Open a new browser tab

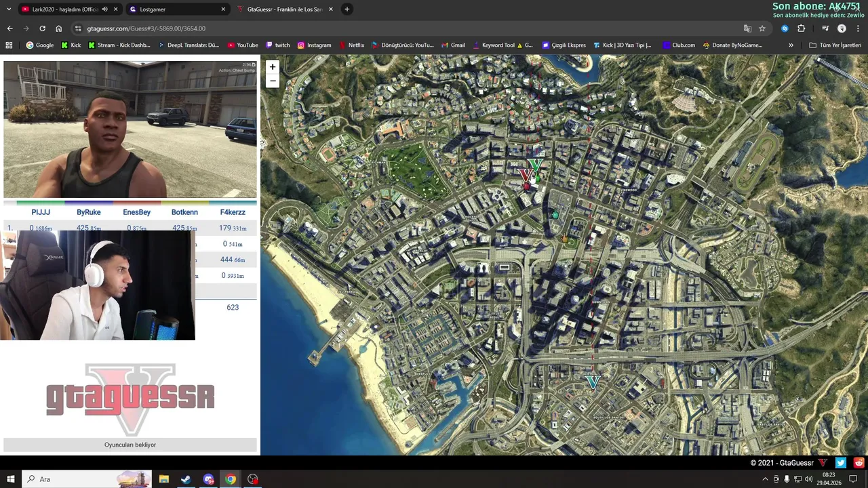click(347, 9)
